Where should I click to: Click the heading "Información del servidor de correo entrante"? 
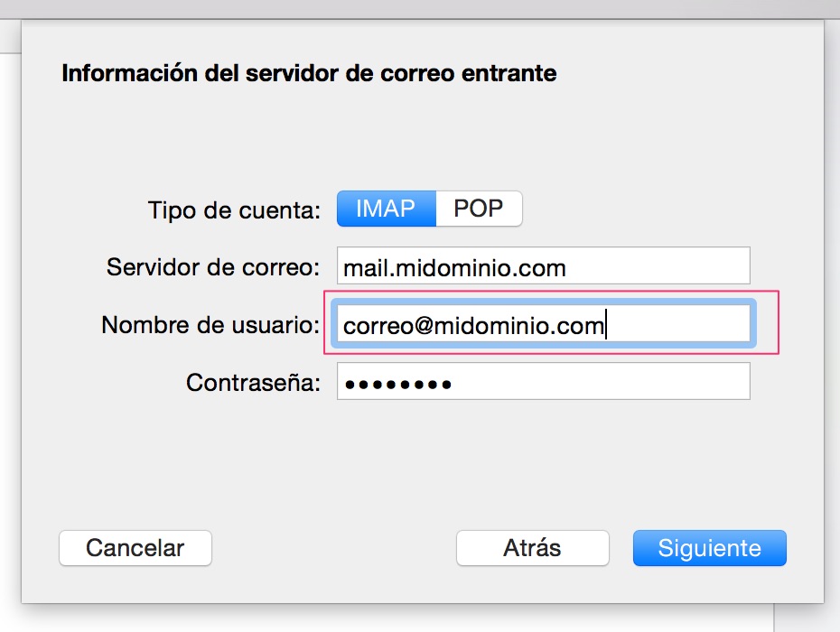[309, 73]
